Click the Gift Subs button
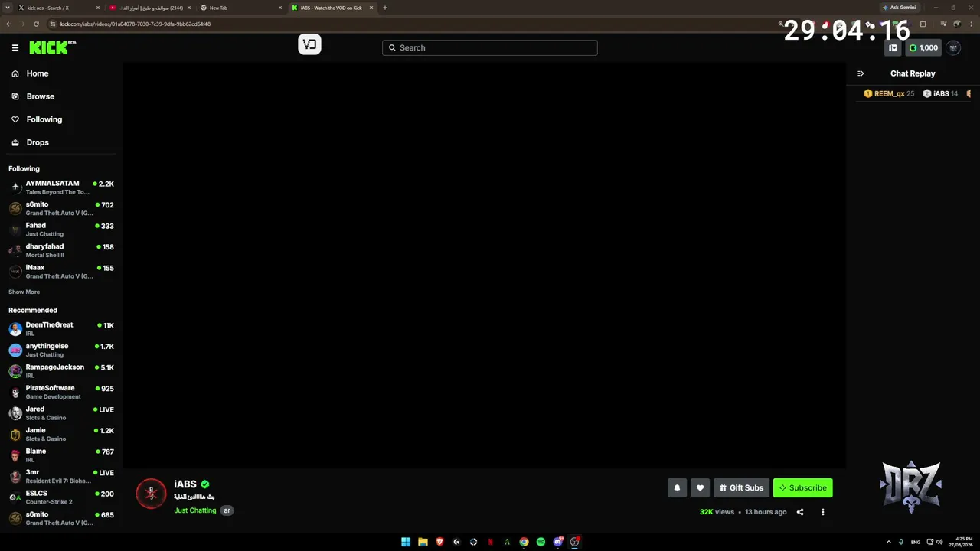 741,487
